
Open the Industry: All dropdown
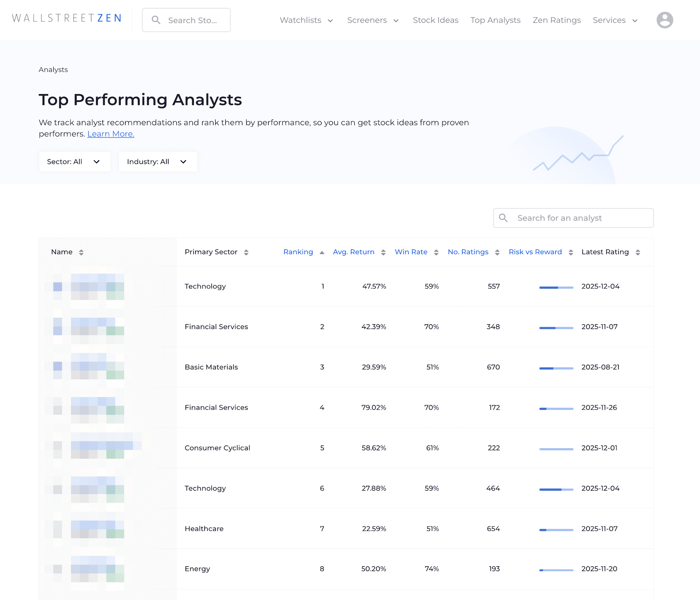click(157, 162)
